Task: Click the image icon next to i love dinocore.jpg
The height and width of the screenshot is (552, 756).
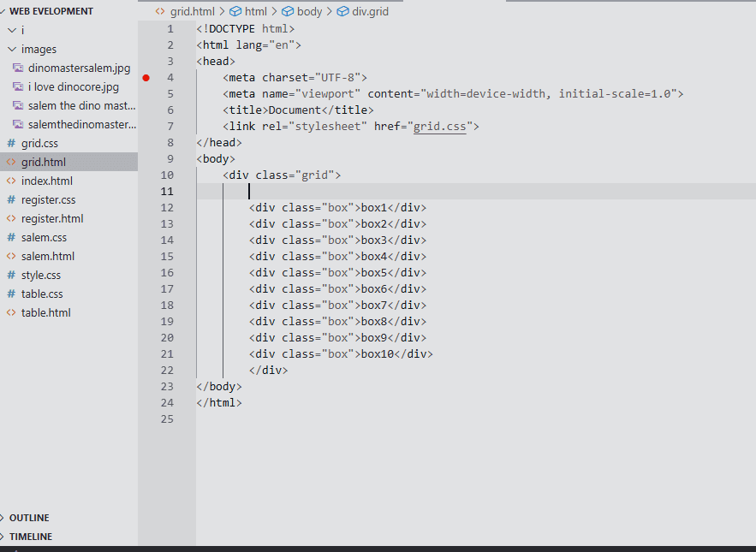Action: point(19,87)
